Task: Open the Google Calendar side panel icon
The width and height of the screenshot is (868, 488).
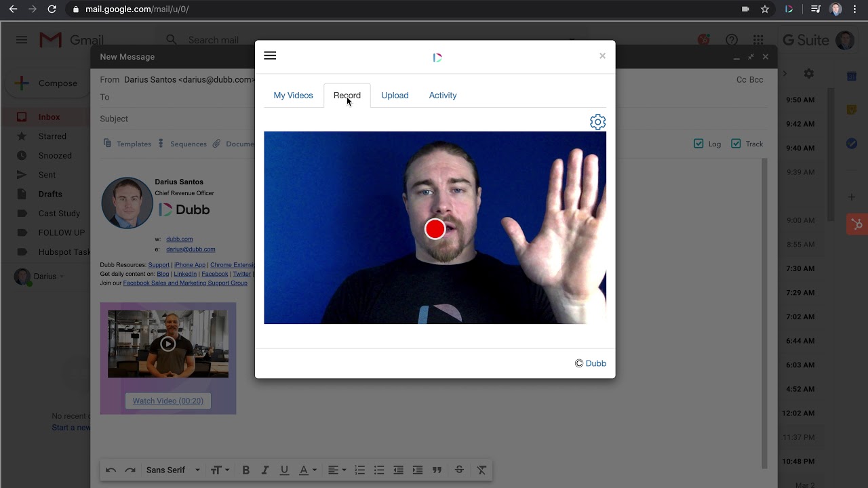Action: [x=852, y=76]
